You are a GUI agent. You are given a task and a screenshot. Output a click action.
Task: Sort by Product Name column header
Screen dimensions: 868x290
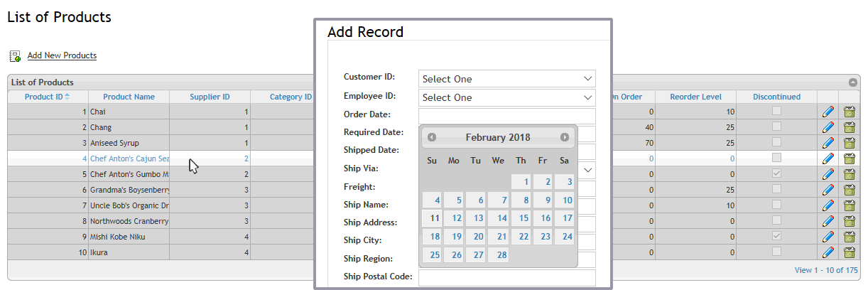point(129,97)
